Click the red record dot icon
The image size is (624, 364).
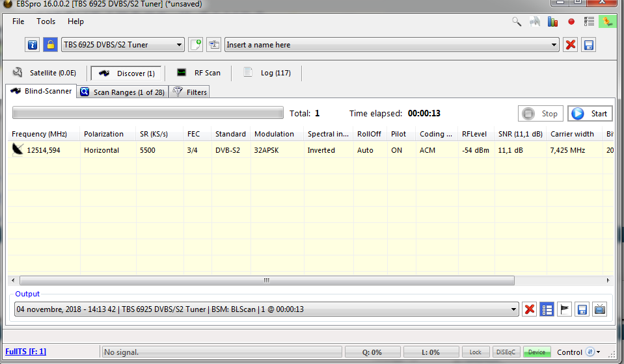coord(571,21)
